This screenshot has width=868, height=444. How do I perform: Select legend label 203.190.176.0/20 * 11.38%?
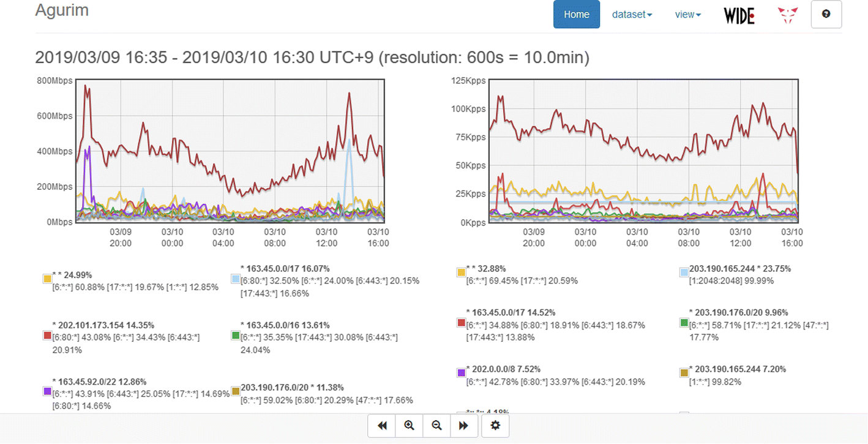tap(293, 388)
